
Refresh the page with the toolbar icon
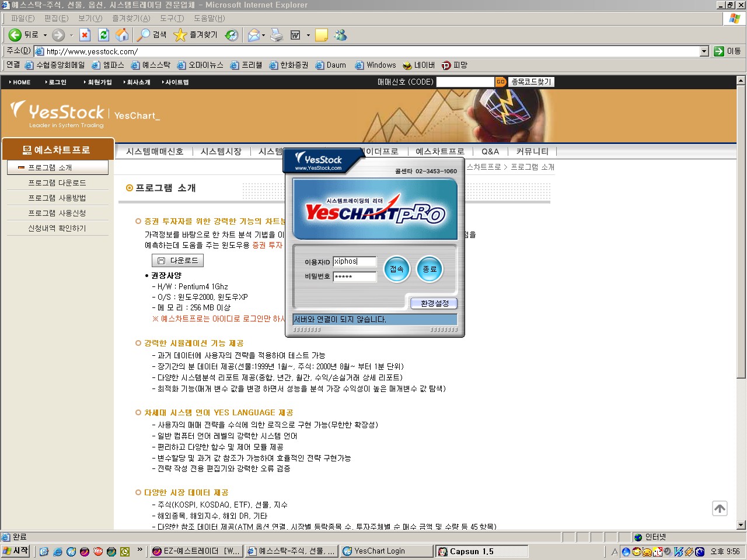pyautogui.click(x=103, y=35)
